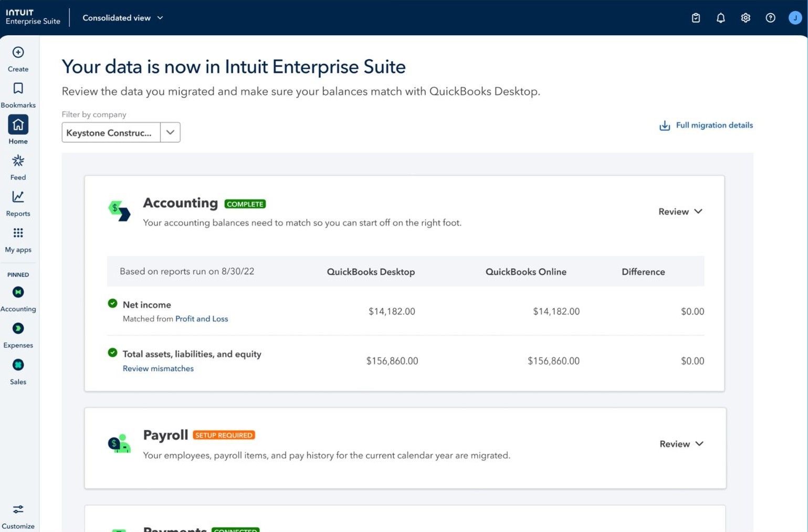Click the QuickBooks Online column header
Image resolution: width=808 pixels, height=532 pixels.
[526, 272]
